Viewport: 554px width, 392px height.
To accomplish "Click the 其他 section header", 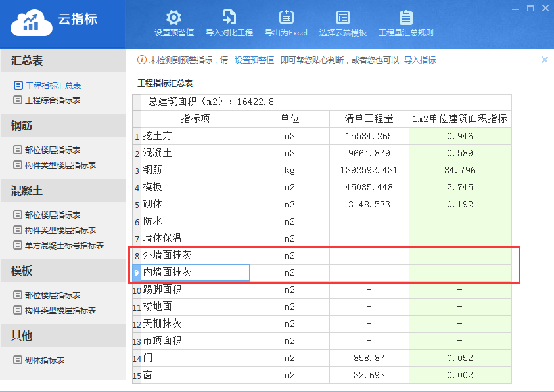I will (x=63, y=335).
